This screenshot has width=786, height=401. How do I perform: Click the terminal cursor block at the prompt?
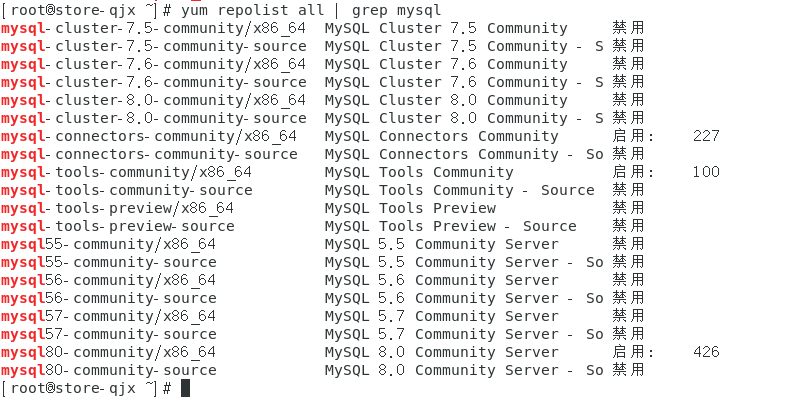click(185, 388)
